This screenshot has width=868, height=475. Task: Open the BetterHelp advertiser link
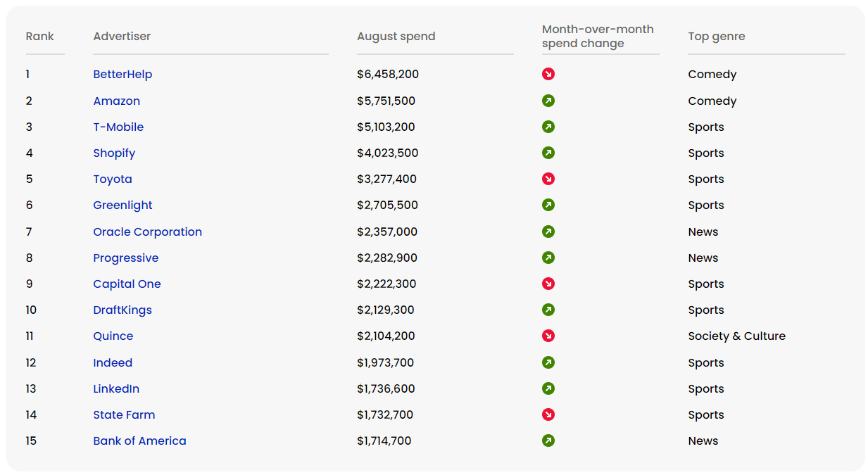[x=122, y=75]
